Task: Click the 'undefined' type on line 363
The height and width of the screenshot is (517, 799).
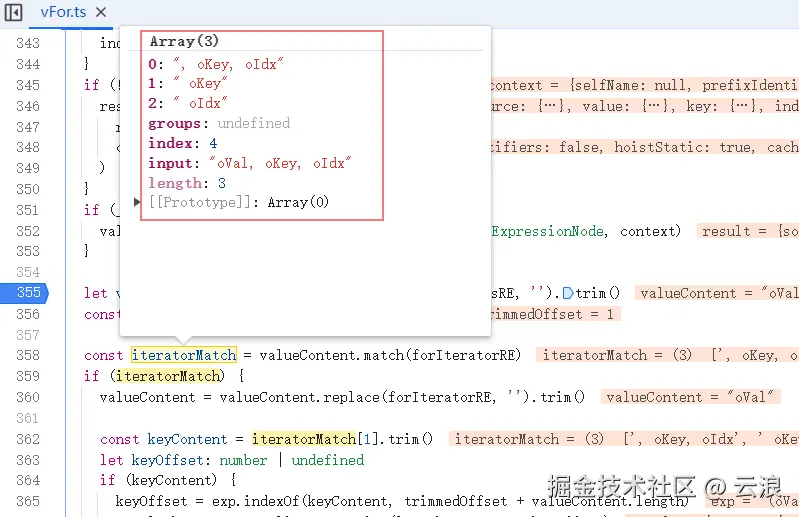Action: [x=328, y=460]
